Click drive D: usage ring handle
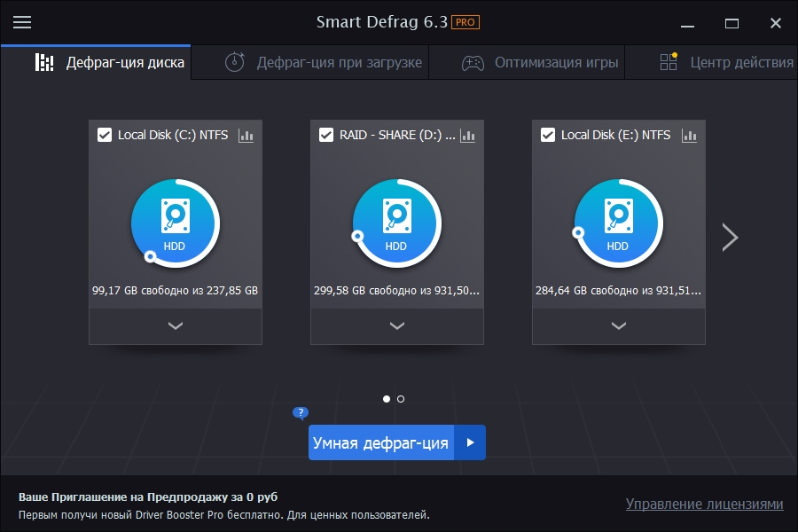This screenshot has width=798, height=532. coord(357,236)
